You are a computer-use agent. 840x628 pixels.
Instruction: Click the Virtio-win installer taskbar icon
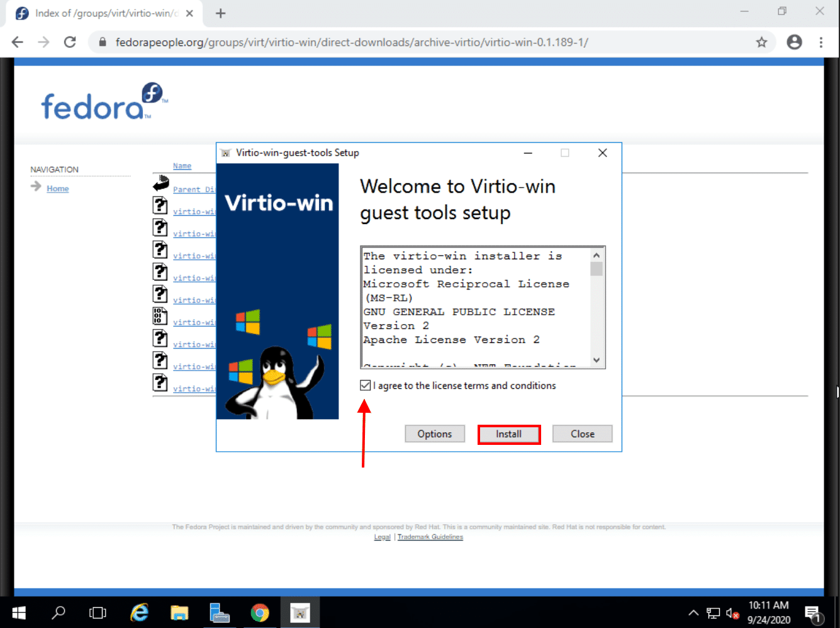click(x=300, y=612)
